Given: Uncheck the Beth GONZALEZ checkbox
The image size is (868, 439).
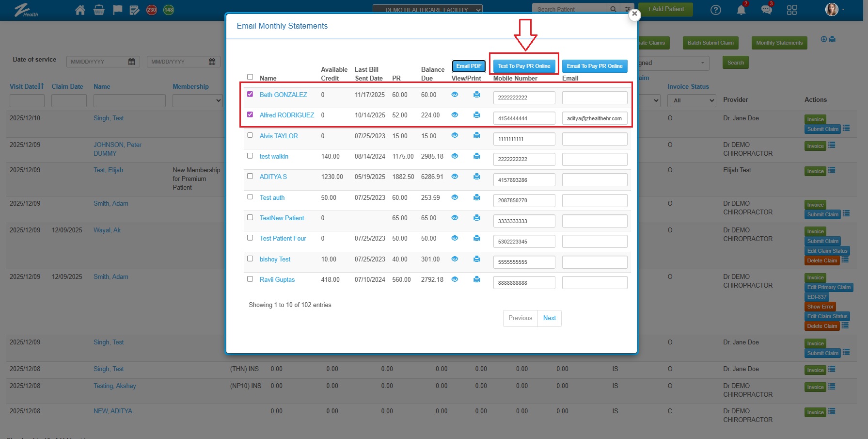Looking at the screenshot, I should click(250, 94).
